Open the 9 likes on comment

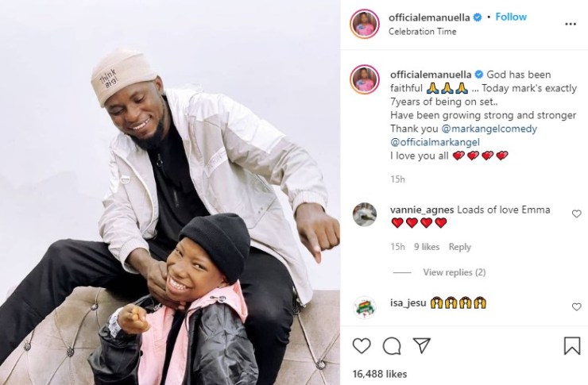[x=427, y=247]
